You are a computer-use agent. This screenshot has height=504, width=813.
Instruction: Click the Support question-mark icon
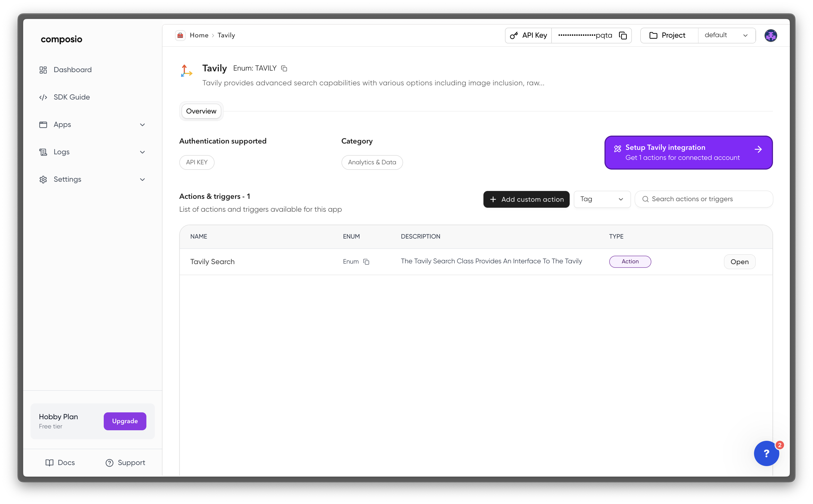(109, 463)
